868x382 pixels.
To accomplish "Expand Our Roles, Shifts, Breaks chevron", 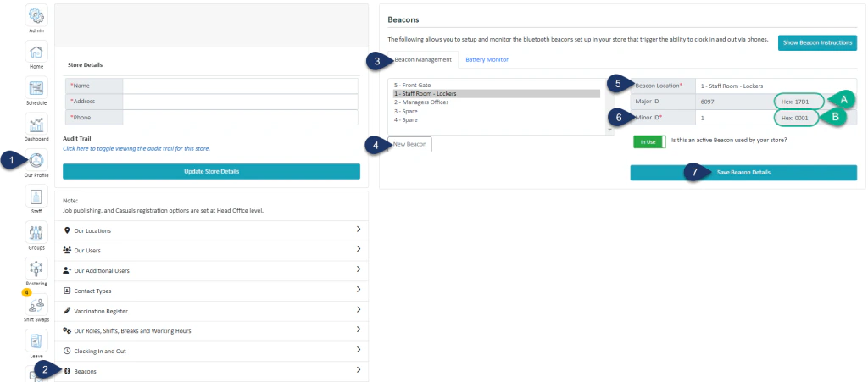I will (359, 329).
